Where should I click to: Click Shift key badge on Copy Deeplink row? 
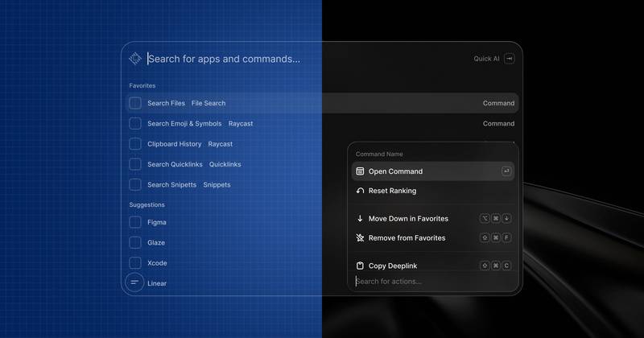click(485, 266)
